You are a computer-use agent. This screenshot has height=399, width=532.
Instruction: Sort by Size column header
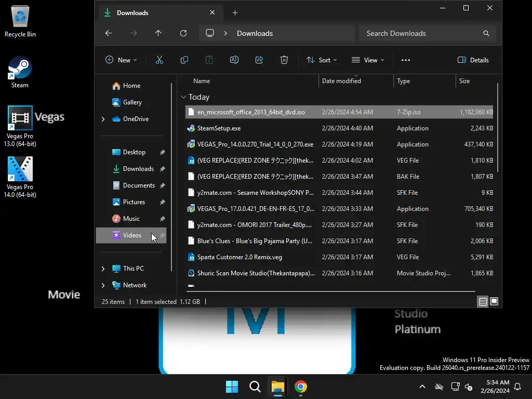click(x=464, y=81)
